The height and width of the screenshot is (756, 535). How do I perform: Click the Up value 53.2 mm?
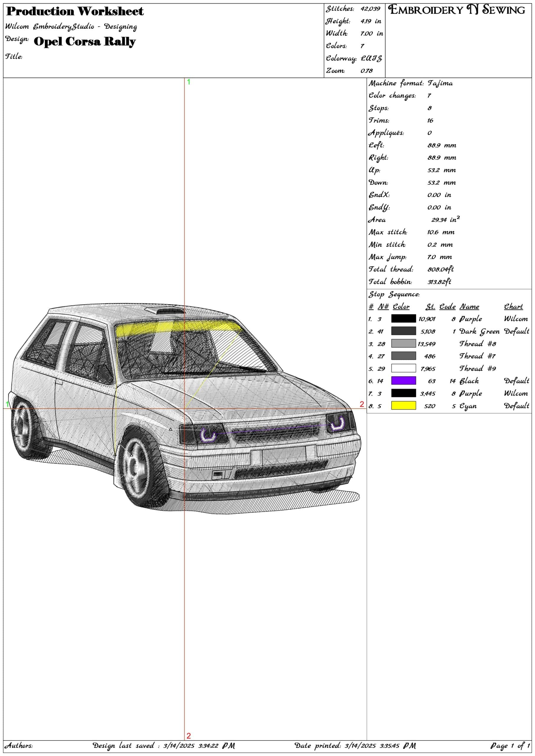coord(442,170)
